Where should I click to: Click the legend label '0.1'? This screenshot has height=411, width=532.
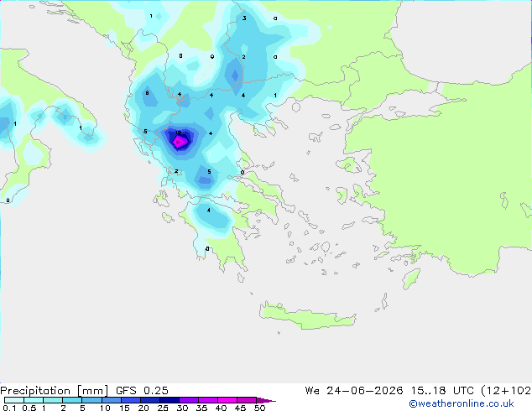pyautogui.click(x=9, y=408)
